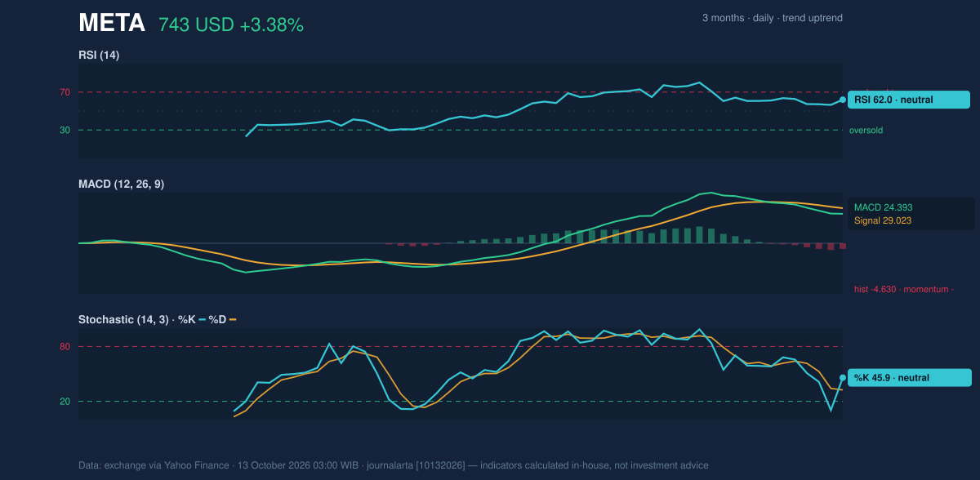
Task: Click the META ticker title
Action: [112, 24]
